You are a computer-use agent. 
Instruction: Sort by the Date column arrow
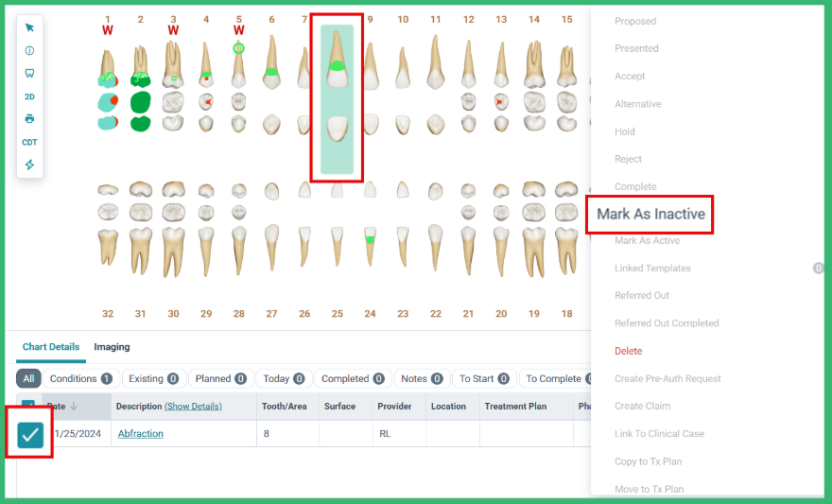[74, 406]
